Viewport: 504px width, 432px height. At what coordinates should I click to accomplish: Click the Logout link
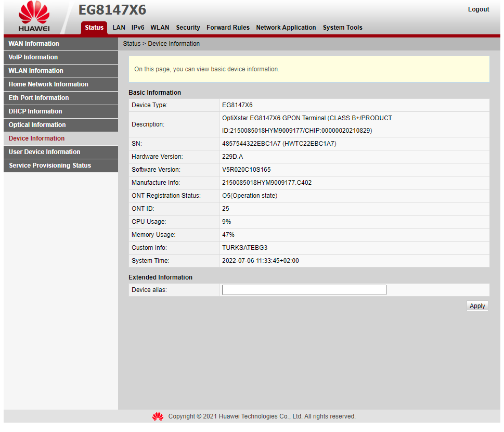point(479,9)
